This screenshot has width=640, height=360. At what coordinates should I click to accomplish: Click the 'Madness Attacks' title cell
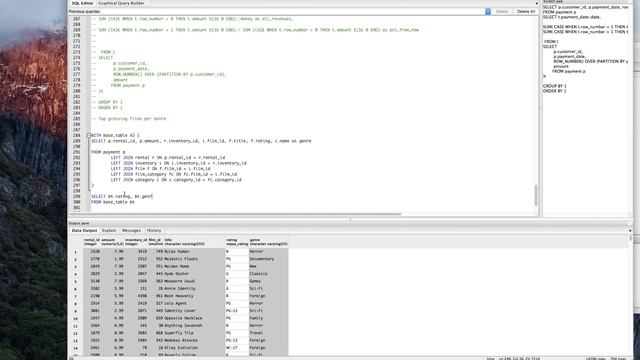click(x=194, y=340)
